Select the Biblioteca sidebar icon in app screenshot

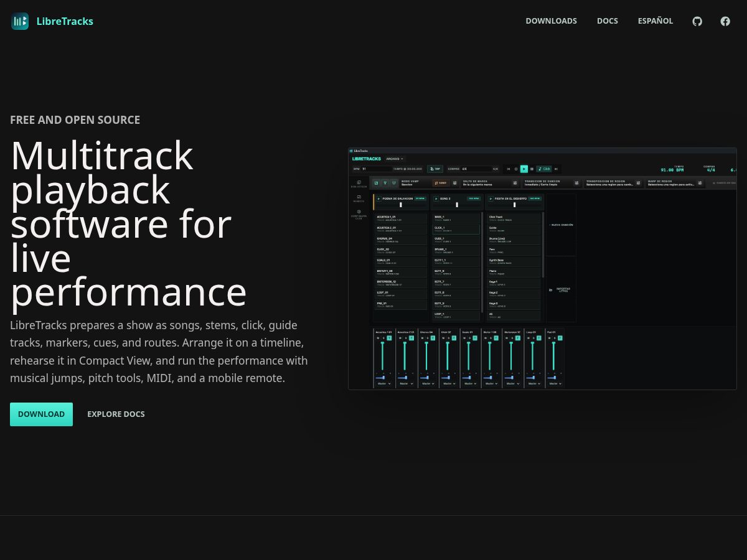tap(359, 182)
